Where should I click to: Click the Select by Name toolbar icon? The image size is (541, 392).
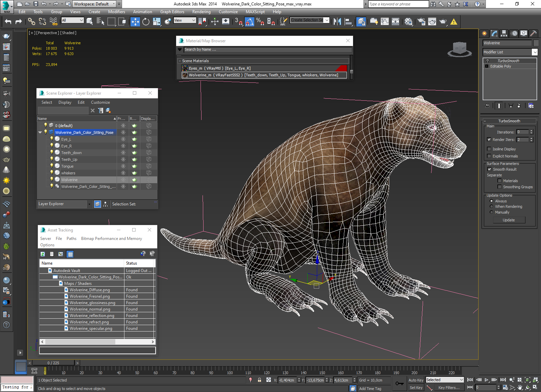coord(100,22)
